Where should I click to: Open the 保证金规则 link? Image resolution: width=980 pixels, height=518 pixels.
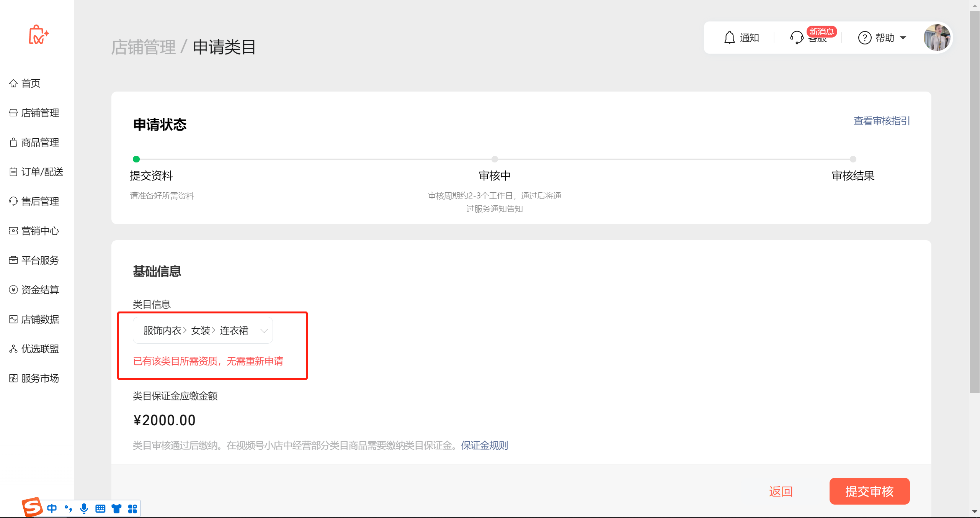click(x=484, y=445)
